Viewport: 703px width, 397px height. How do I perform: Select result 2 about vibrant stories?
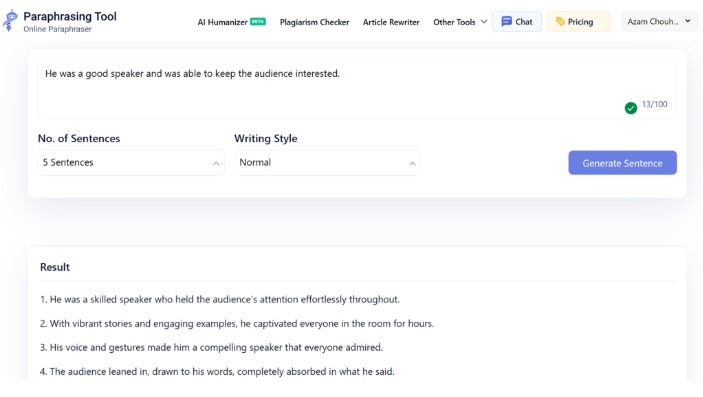click(237, 323)
